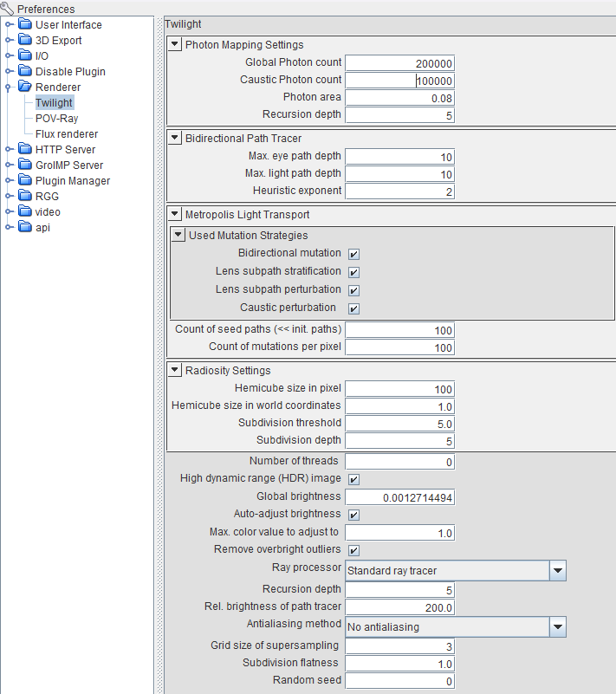Select POV-Ray in the Renderer tree
This screenshot has height=694, width=616.
(x=56, y=118)
